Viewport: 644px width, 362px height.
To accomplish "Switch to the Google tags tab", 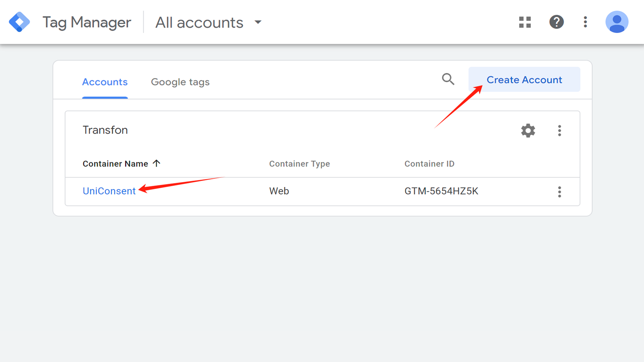I will 180,82.
